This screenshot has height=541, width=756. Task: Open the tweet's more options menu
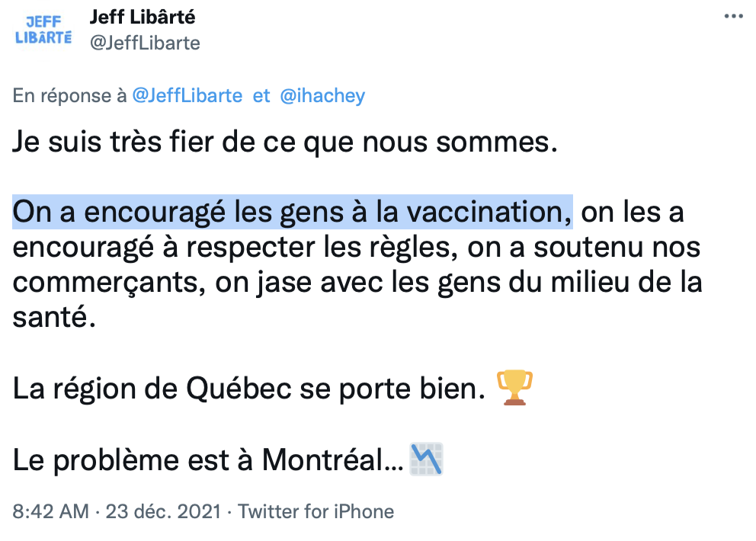732,17
